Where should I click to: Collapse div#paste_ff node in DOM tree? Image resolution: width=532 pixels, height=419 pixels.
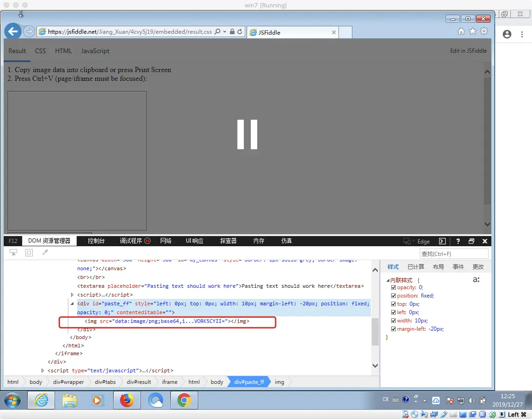(x=72, y=304)
